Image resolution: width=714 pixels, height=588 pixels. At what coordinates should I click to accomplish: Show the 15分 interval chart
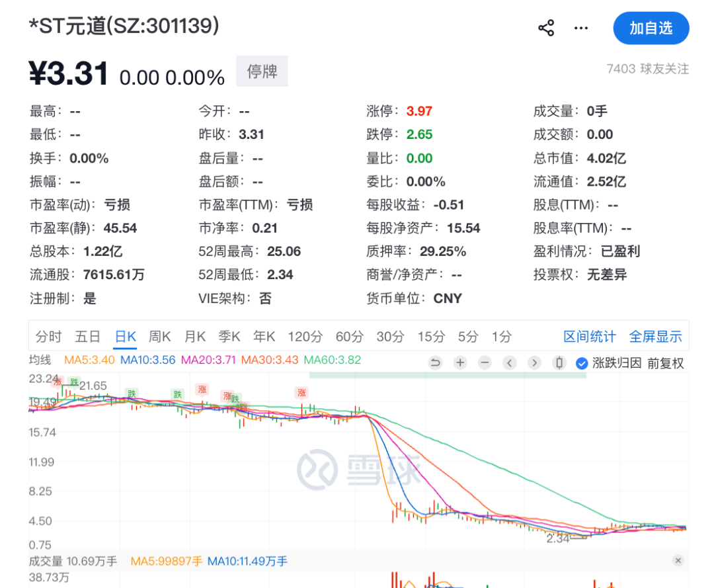pos(431,337)
